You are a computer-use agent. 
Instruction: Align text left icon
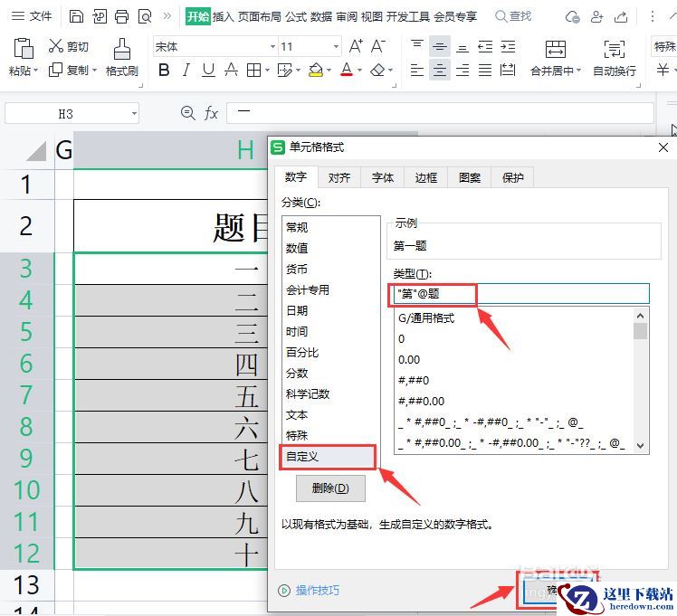417,70
